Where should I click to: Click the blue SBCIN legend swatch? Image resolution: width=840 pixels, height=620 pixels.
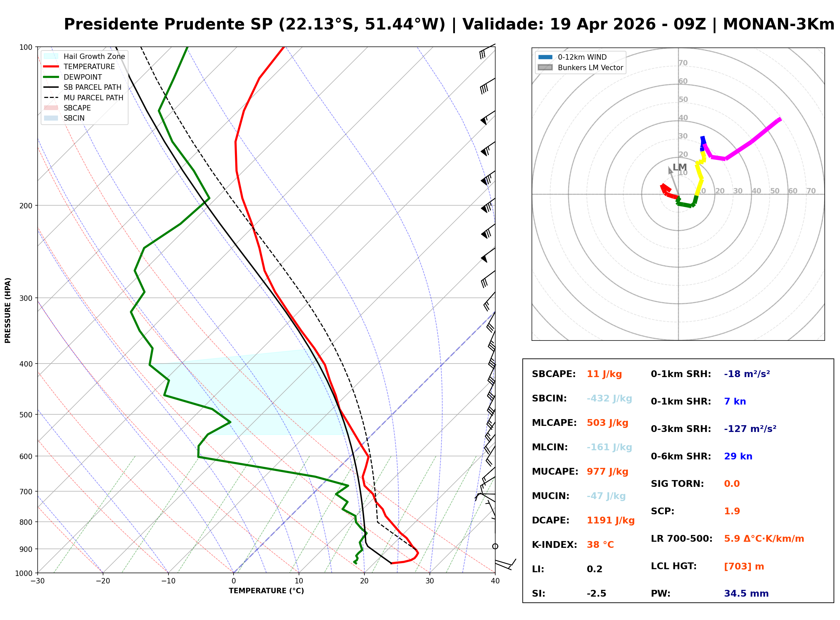pyautogui.click(x=51, y=118)
